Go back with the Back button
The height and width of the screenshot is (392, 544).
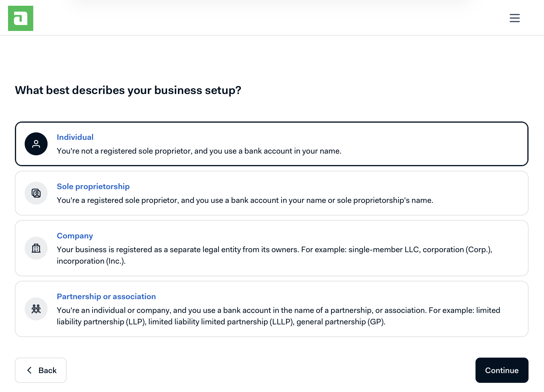point(41,370)
